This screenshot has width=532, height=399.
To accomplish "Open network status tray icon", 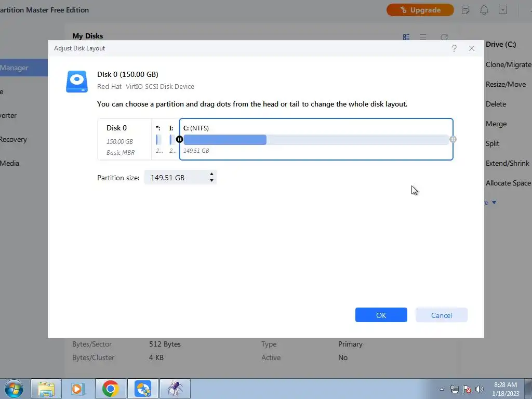I will (x=454, y=389).
